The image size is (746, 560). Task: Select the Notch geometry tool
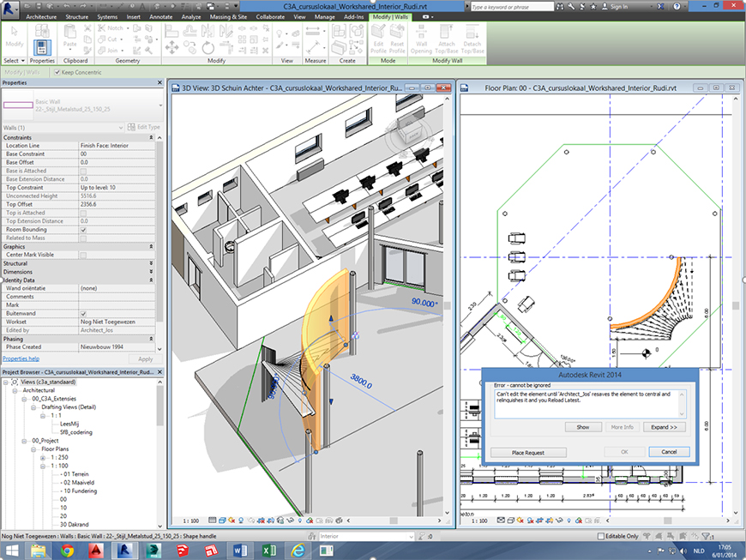113,28
